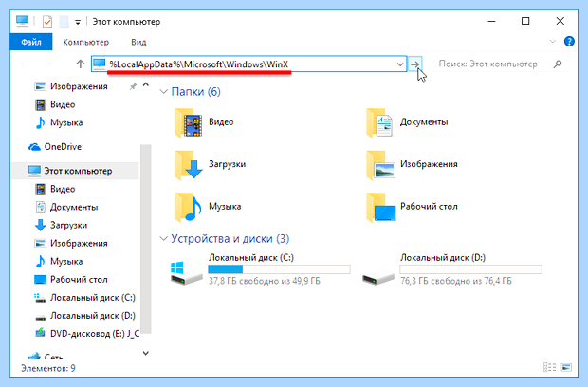Click status bar text Элементов: 9
Viewport: 588px width, 387px height.
pyautogui.click(x=48, y=368)
